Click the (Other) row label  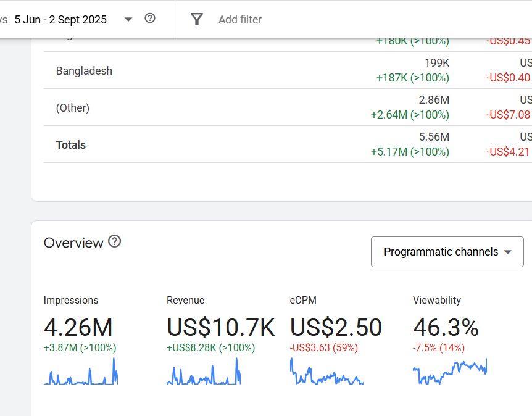(x=72, y=108)
